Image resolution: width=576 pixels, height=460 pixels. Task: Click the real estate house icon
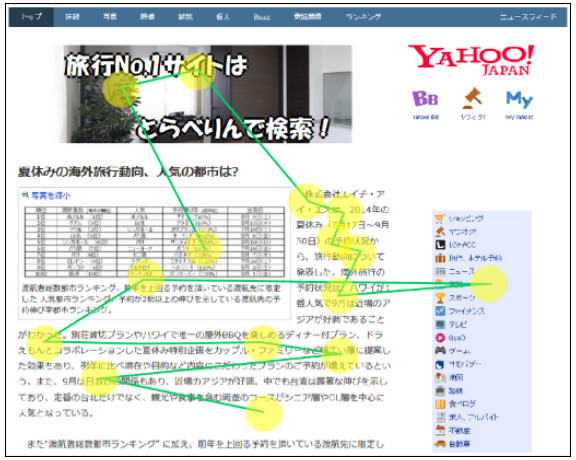click(440, 430)
